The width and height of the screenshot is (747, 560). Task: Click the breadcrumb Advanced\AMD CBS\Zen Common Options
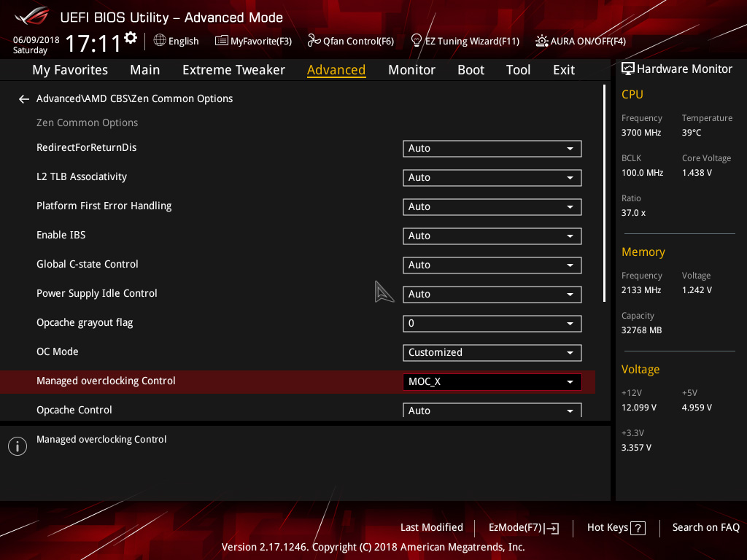coord(134,98)
